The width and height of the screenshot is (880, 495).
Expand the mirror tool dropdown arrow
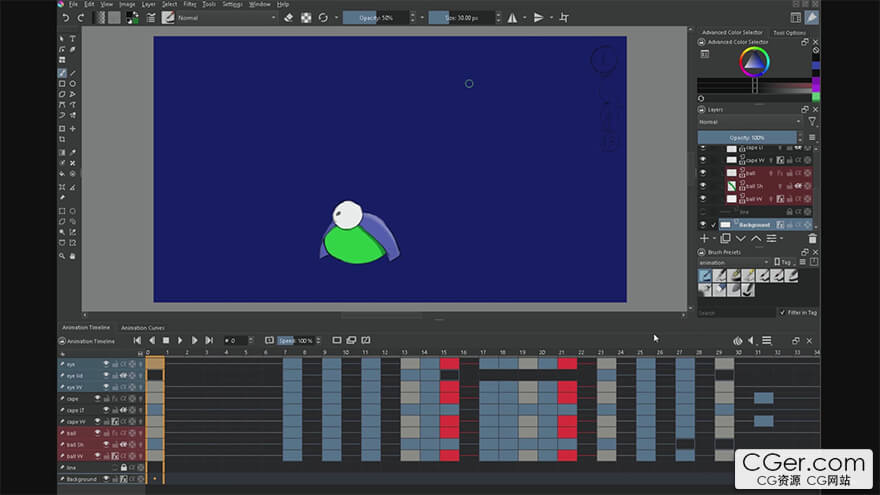[525, 18]
